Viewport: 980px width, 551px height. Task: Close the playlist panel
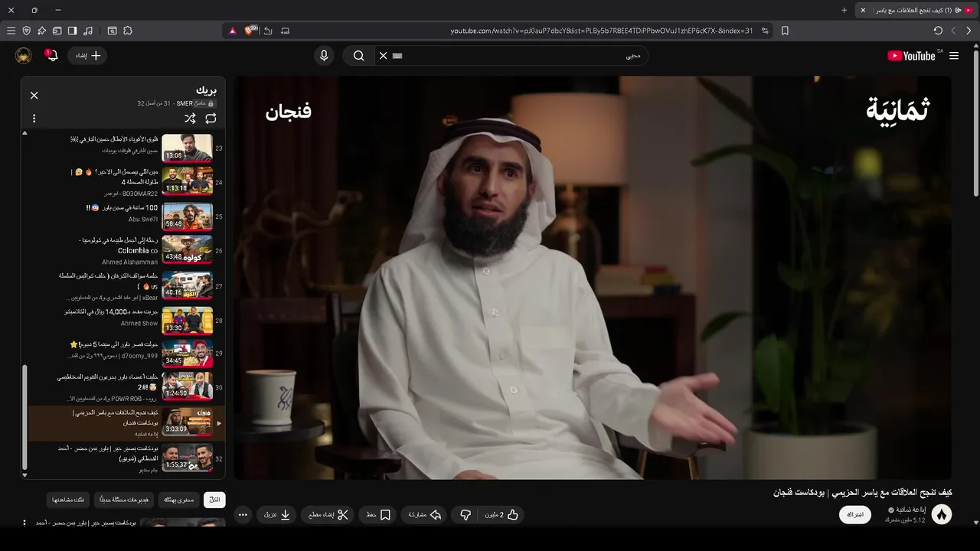click(34, 96)
